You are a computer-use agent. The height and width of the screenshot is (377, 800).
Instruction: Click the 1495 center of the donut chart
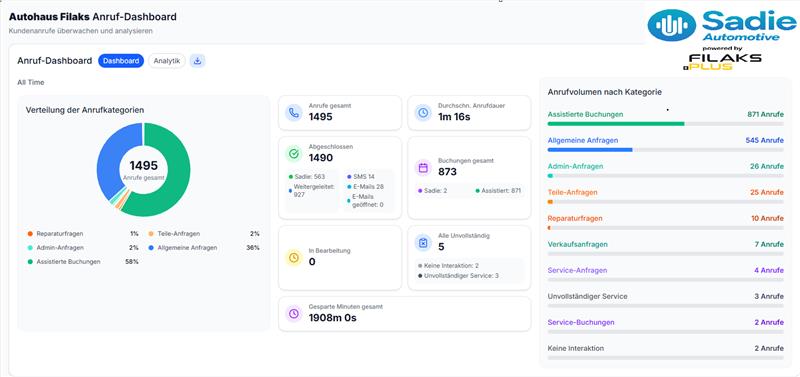tap(143, 165)
